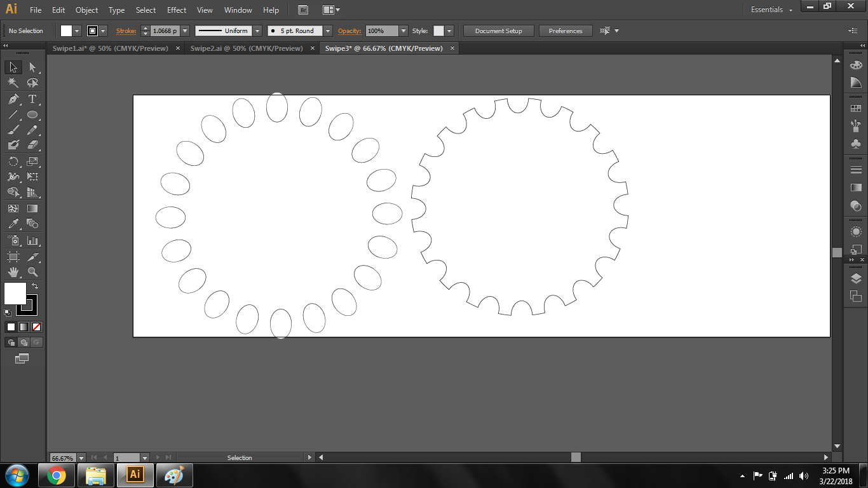Activate the Zoom tool

32,272
